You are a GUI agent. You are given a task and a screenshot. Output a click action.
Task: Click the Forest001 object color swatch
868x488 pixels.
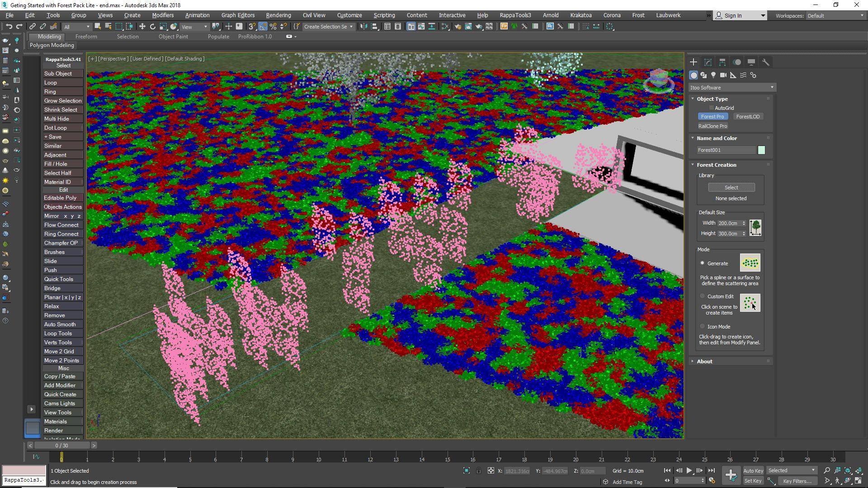coord(761,150)
